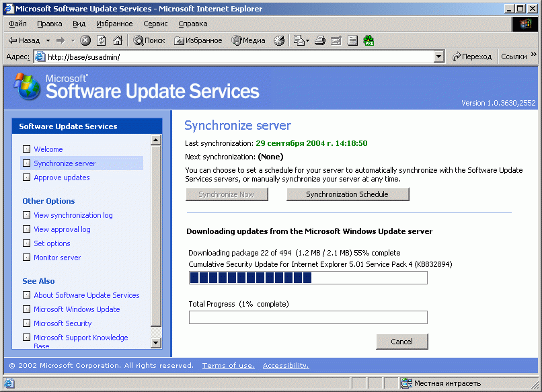Viewport: 542px width, 392px height.
Task: Click the navigation pane scroll down arrow
Action: (x=156, y=342)
